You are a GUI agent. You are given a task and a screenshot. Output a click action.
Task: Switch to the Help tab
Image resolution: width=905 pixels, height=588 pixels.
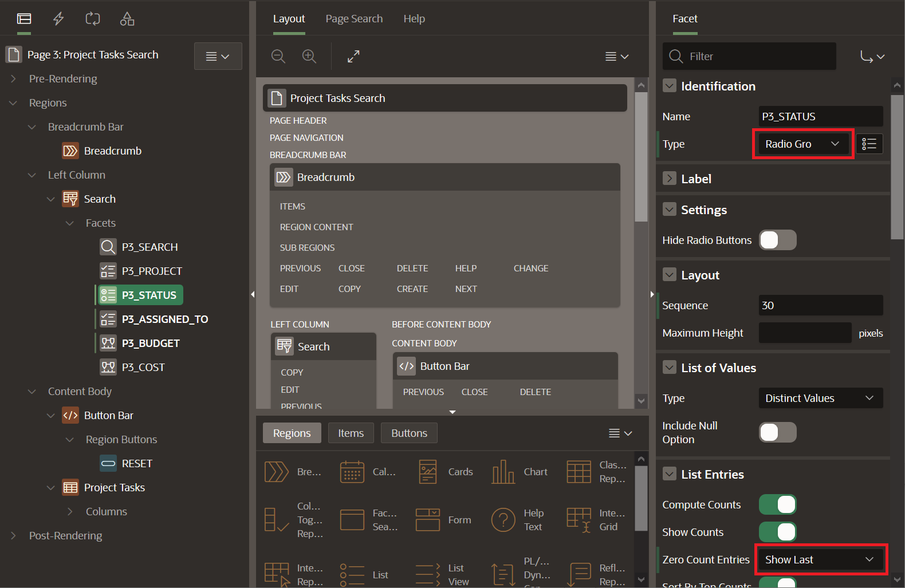click(414, 19)
